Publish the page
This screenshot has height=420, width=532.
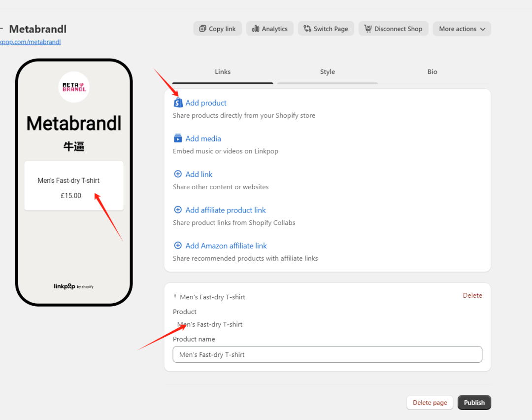474,403
